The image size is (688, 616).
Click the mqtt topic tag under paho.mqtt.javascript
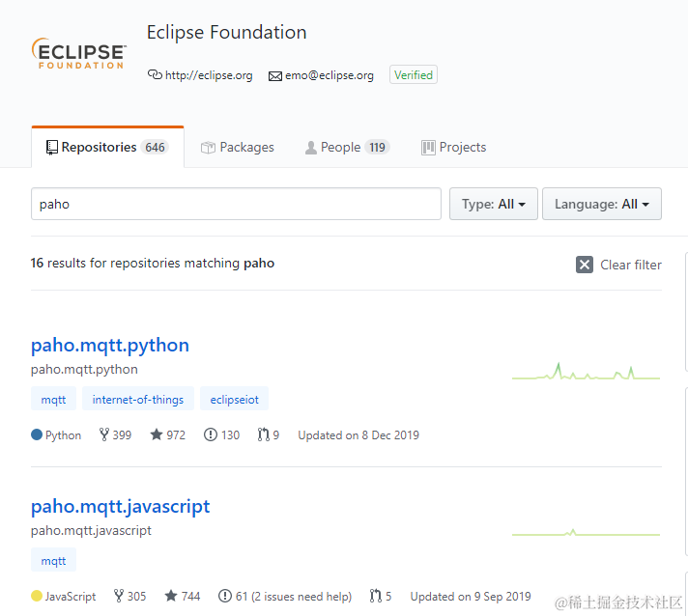click(53, 561)
